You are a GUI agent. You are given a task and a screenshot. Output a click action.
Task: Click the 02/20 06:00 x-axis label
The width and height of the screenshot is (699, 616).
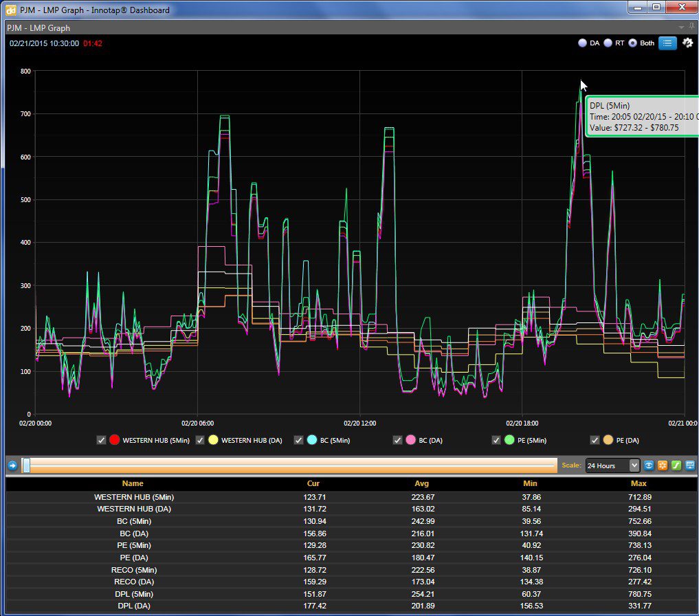point(197,423)
